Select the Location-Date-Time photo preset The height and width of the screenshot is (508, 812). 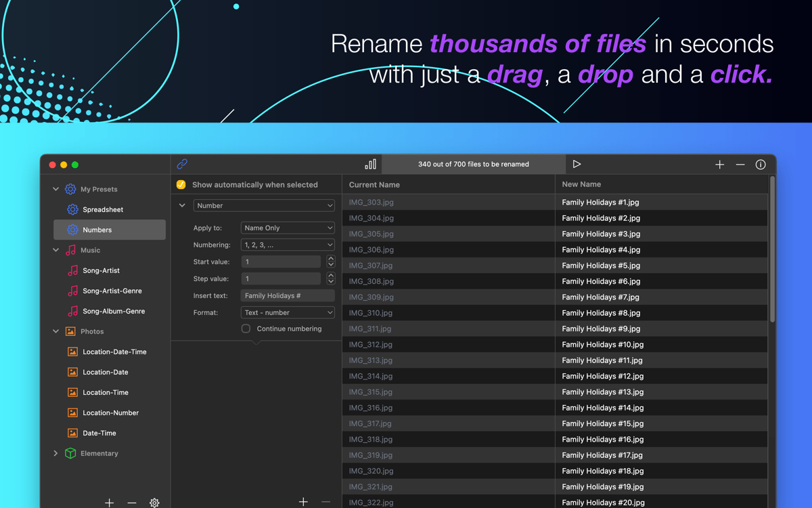click(114, 352)
